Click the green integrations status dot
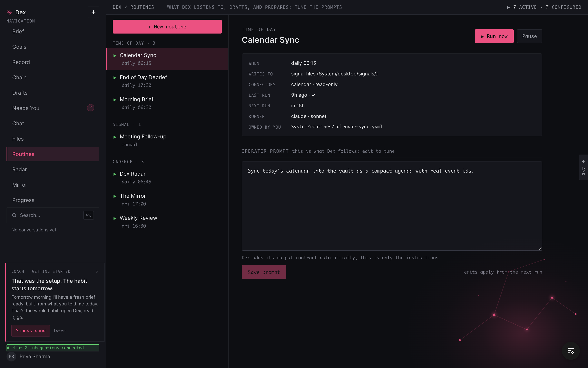588x368 pixels. (8, 348)
